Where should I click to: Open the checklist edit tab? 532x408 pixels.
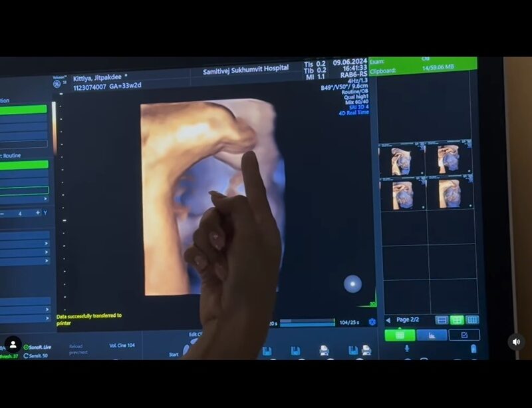464,335
